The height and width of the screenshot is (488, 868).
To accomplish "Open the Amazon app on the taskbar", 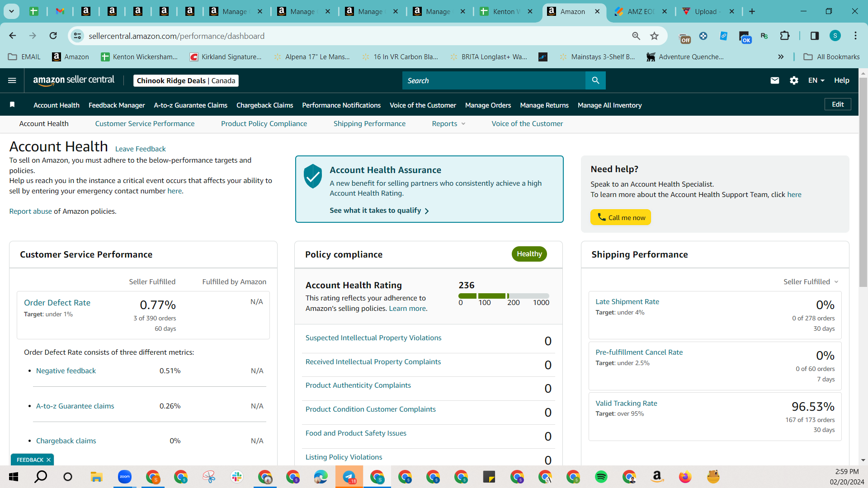I will pos(657,477).
